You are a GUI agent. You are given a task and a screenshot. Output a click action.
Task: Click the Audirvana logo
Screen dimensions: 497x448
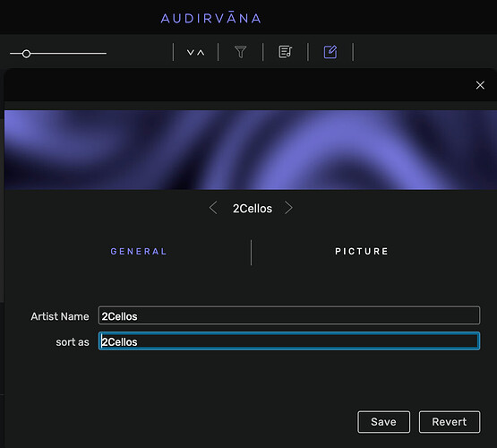click(x=210, y=18)
